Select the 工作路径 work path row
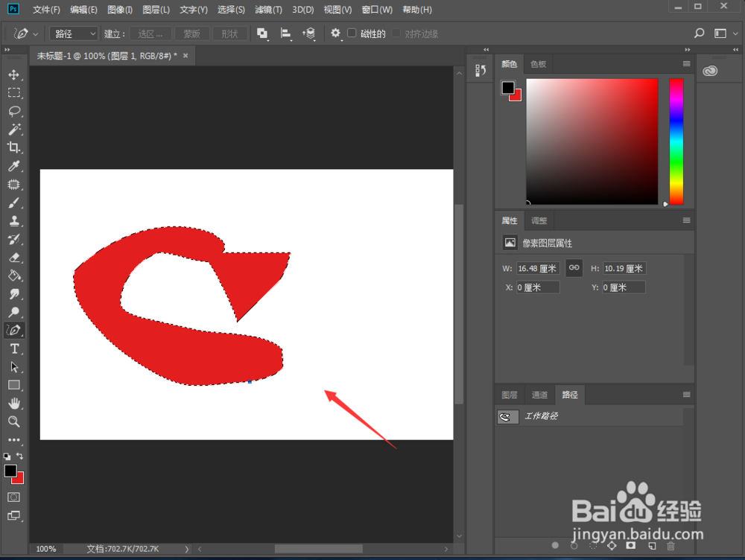Image resolution: width=745 pixels, height=560 pixels. pyautogui.click(x=589, y=416)
